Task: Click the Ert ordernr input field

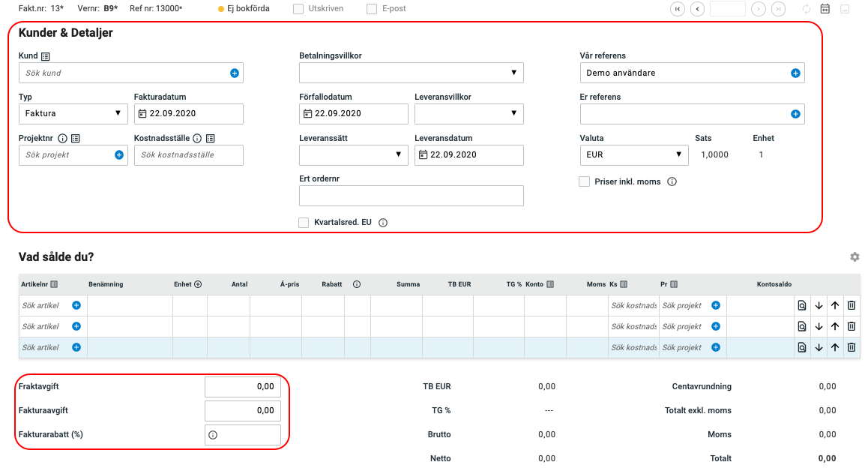Action: (412, 196)
